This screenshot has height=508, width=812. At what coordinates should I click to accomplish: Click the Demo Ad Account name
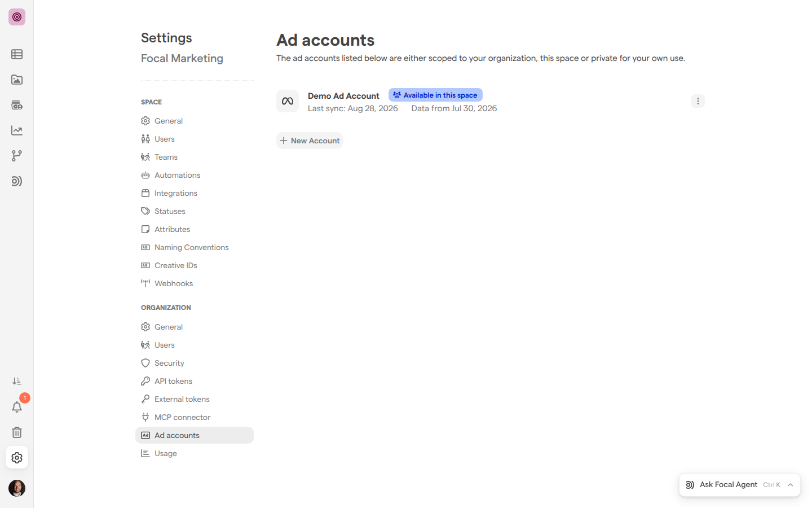[x=343, y=96]
